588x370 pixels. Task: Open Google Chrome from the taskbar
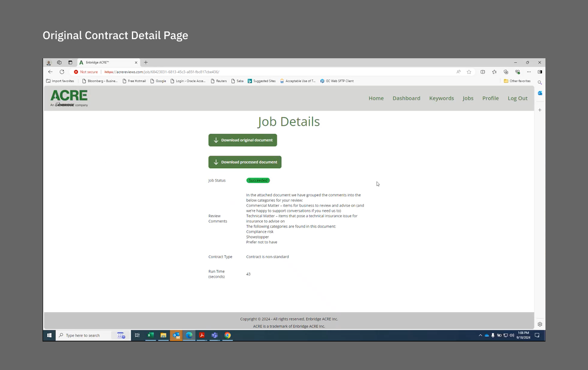[228, 335]
